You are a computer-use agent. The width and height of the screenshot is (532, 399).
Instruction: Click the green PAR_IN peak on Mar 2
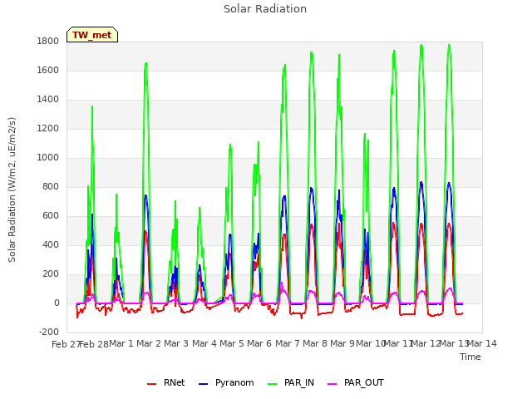[146, 63]
